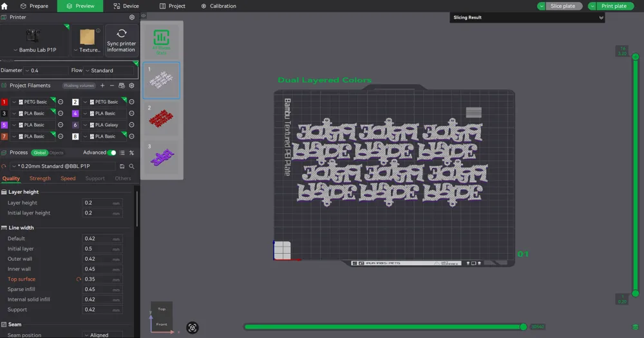Click the layers icon in the bottom right
The width and height of the screenshot is (644, 338).
pyautogui.click(x=636, y=327)
